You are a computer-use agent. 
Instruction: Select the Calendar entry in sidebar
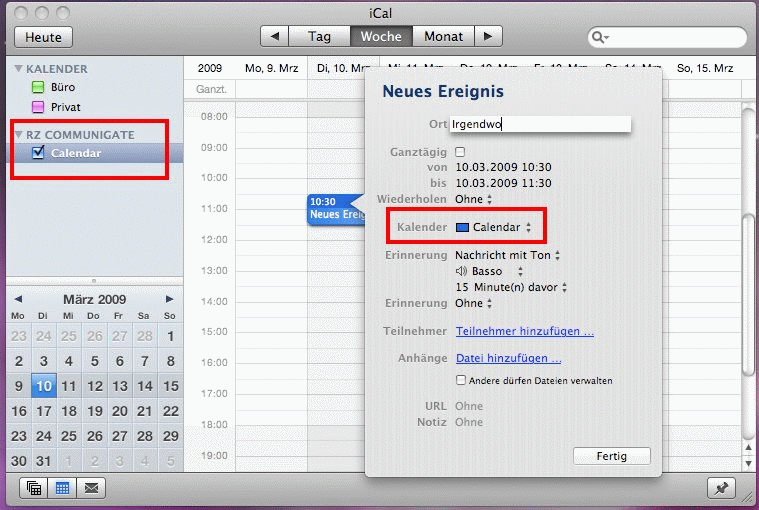point(94,153)
